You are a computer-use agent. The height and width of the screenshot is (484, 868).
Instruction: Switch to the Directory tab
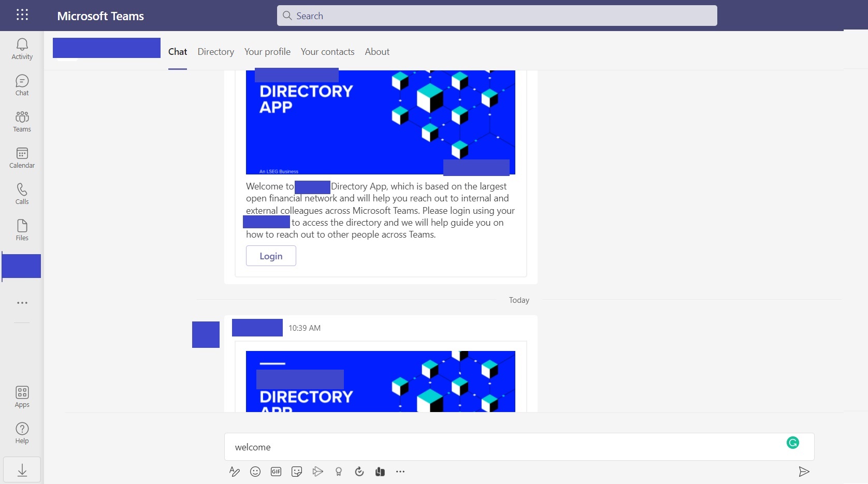click(x=215, y=51)
